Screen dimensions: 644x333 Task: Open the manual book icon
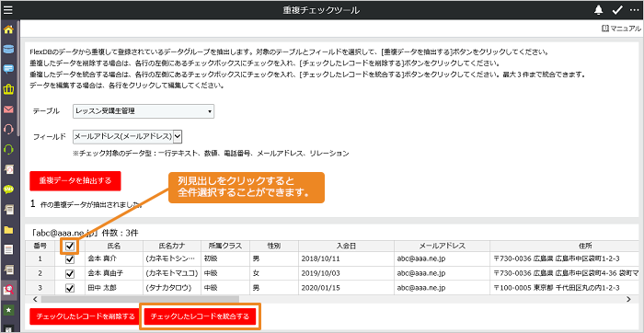tap(605, 29)
